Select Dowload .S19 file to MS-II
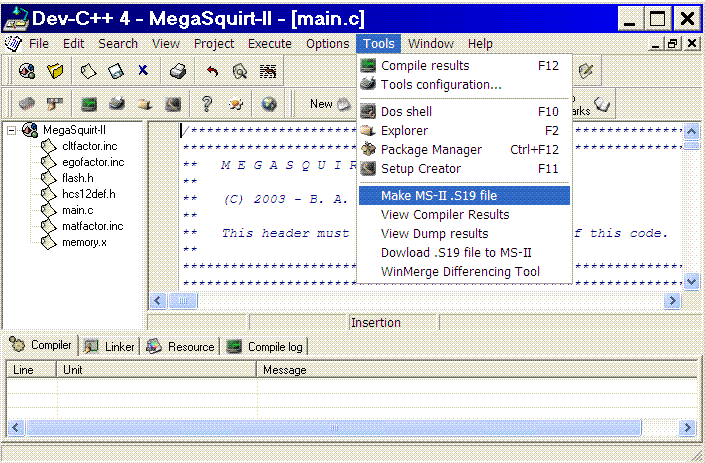The image size is (705, 463). tap(464, 253)
